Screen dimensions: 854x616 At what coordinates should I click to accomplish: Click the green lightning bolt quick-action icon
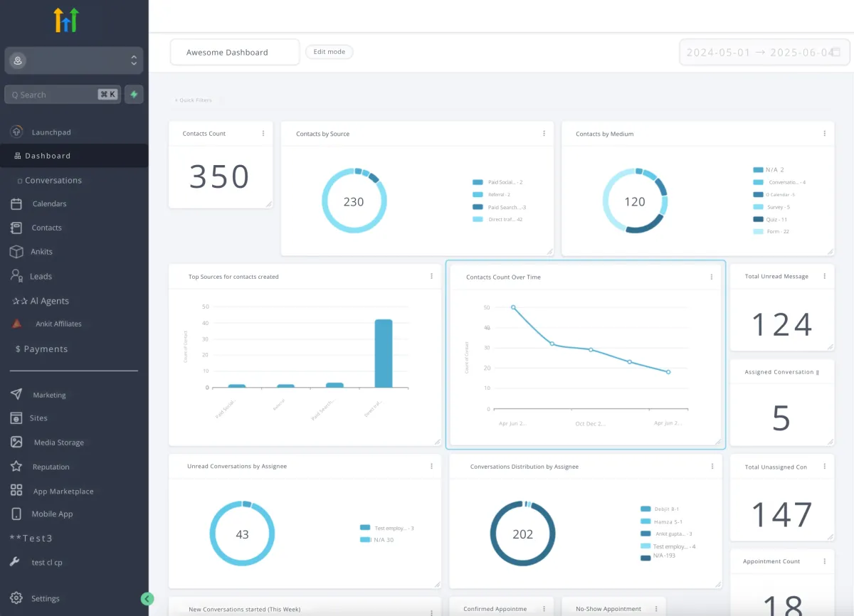134,94
